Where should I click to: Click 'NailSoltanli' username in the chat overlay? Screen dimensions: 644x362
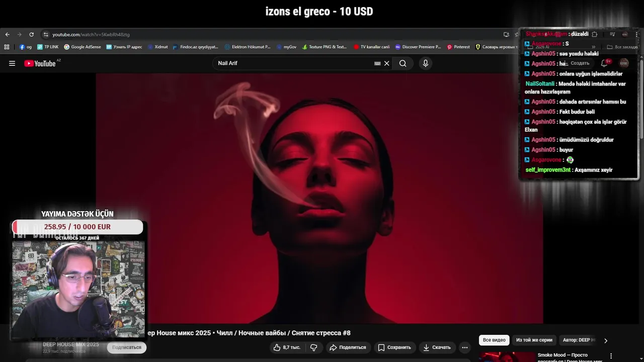[x=540, y=84]
